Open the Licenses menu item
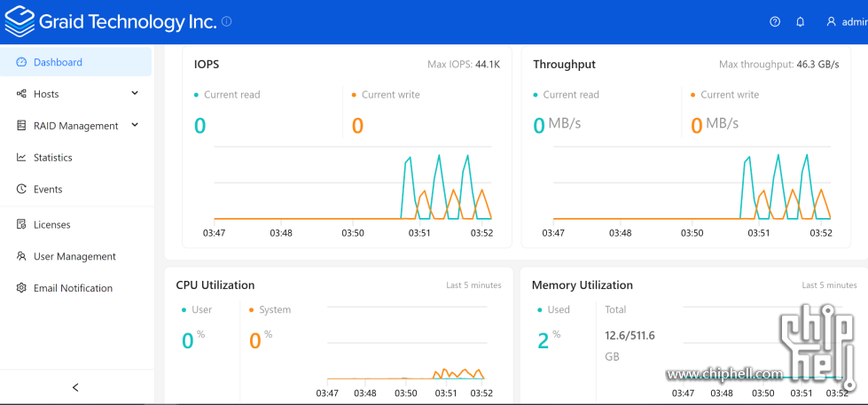Screen dimensions: 868x405 [51, 225]
